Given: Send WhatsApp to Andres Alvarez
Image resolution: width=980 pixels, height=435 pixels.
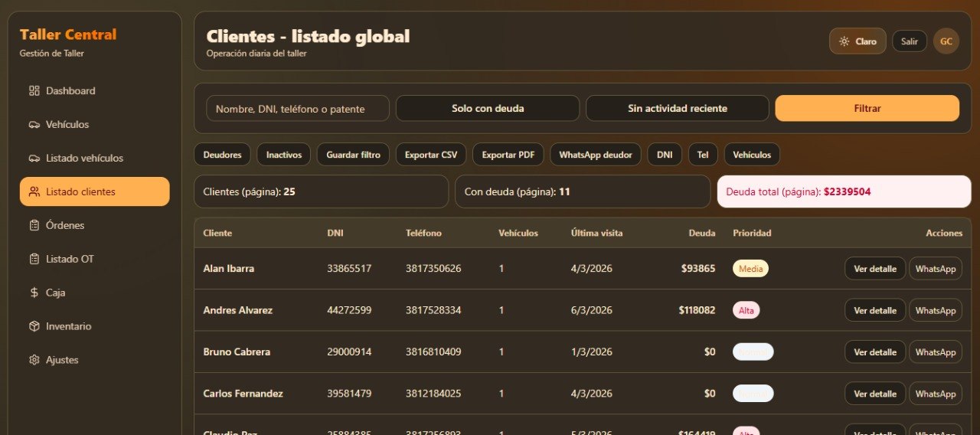Looking at the screenshot, I should (x=935, y=311).
